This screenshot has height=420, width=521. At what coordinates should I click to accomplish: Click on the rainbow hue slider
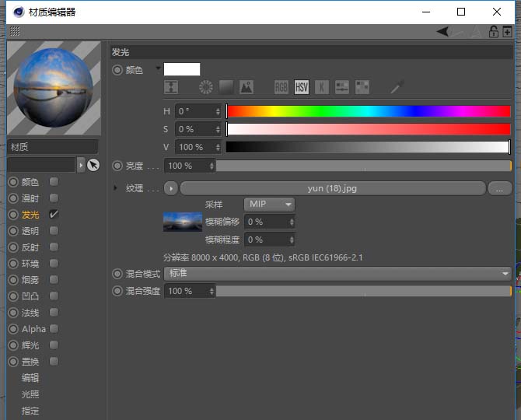(368, 111)
